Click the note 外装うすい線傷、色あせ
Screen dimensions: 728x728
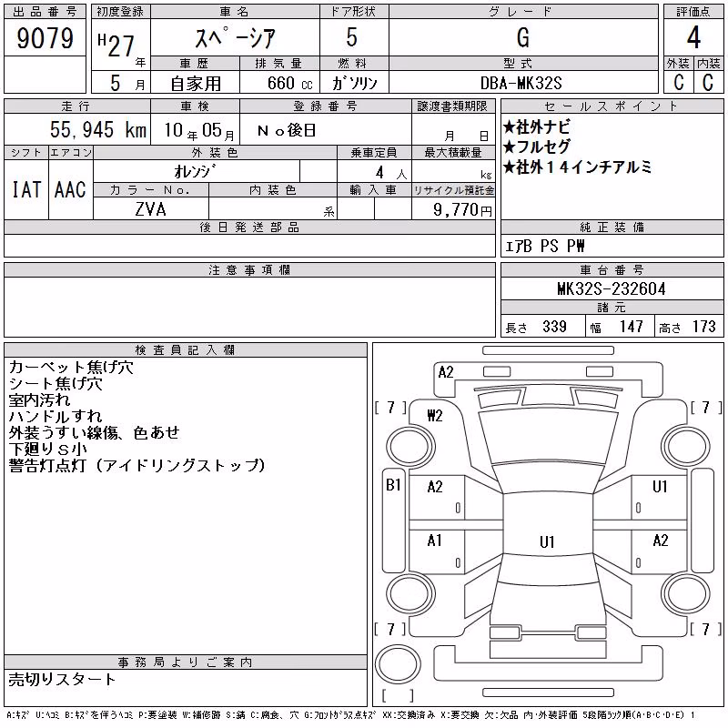[x=95, y=433]
